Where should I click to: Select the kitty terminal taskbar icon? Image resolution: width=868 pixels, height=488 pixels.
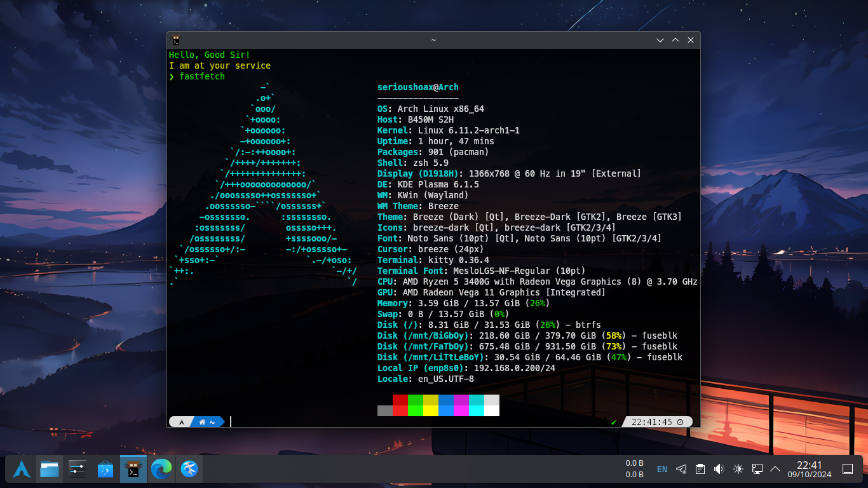133,470
